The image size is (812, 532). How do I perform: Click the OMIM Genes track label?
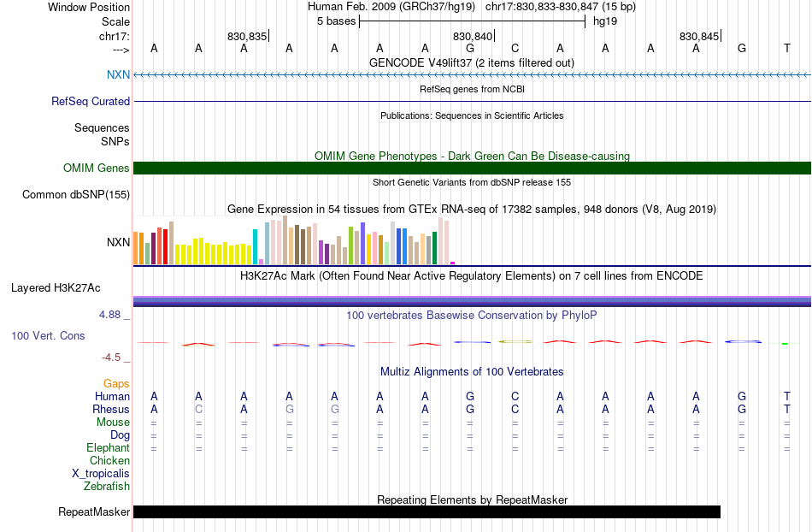coord(96,168)
